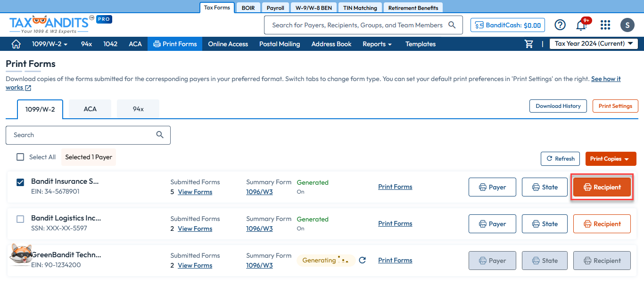This screenshot has width=644, height=302.
Task: Check the Bandit Logistics Inc payer checkbox
Action: coord(20,219)
